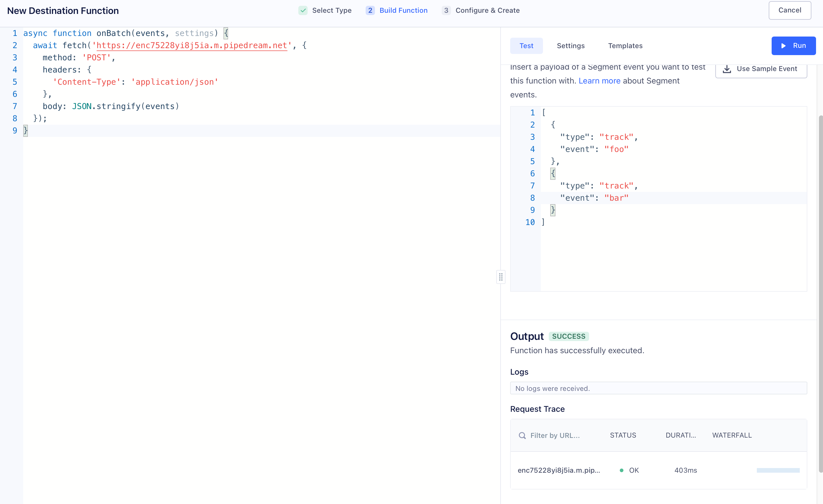Click the Cancel button
The image size is (823, 504).
click(790, 10)
